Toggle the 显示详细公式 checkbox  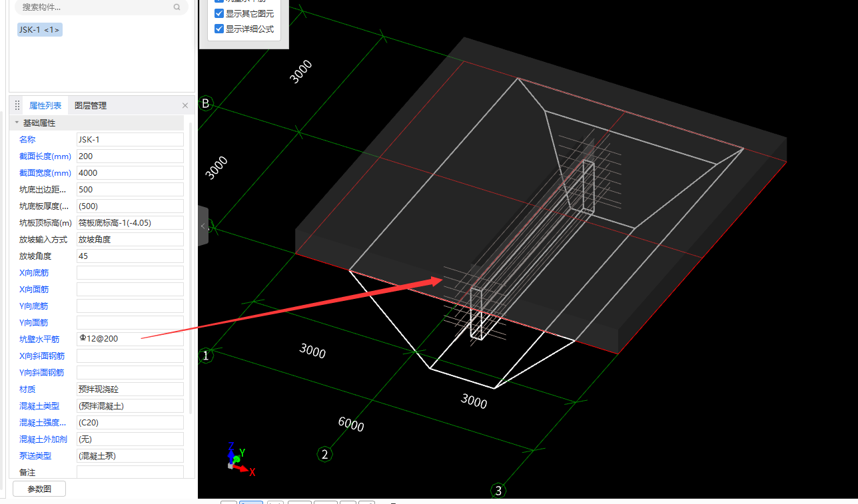(219, 29)
